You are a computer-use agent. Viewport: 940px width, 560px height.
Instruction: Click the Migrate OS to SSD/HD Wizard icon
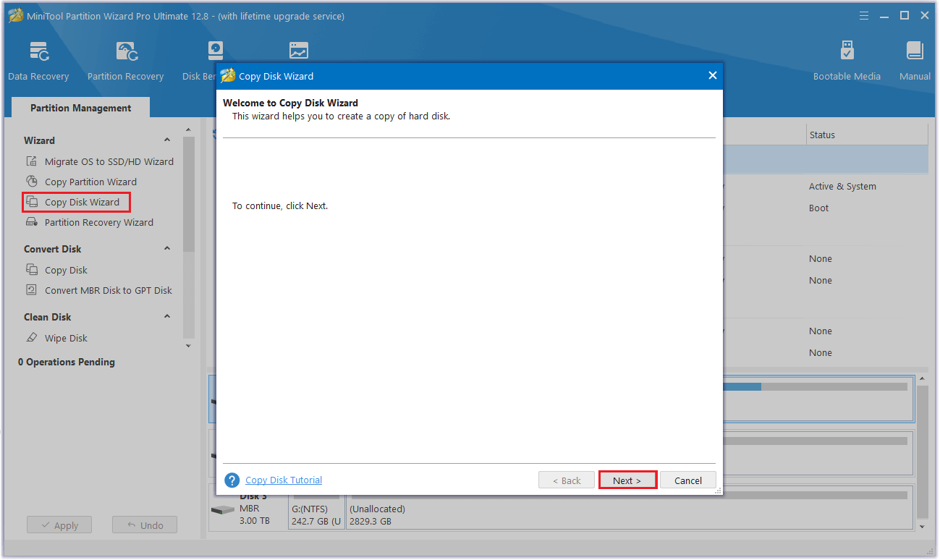pyautogui.click(x=31, y=162)
